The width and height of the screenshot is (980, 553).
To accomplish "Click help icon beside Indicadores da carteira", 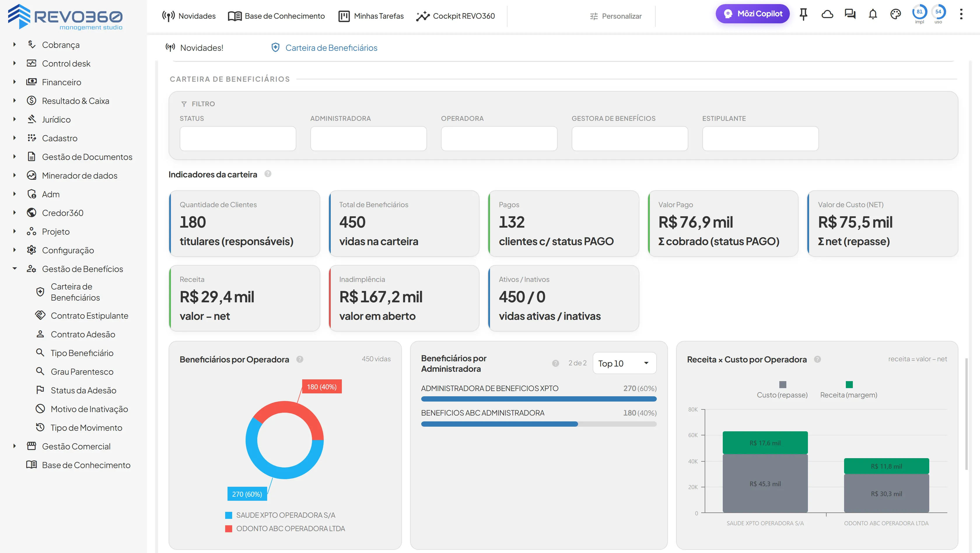I will (268, 174).
